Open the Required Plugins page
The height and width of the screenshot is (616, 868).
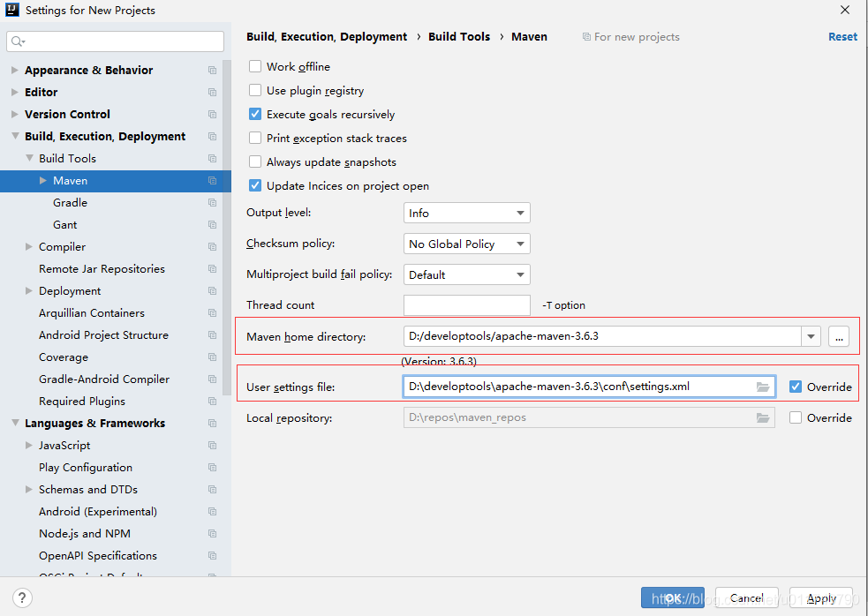pyautogui.click(x=82, y=402)
